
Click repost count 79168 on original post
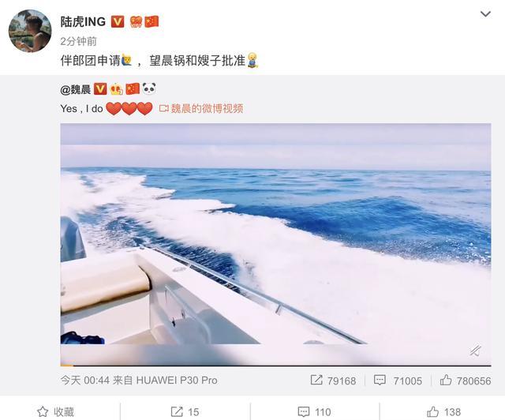coord(333,381)
